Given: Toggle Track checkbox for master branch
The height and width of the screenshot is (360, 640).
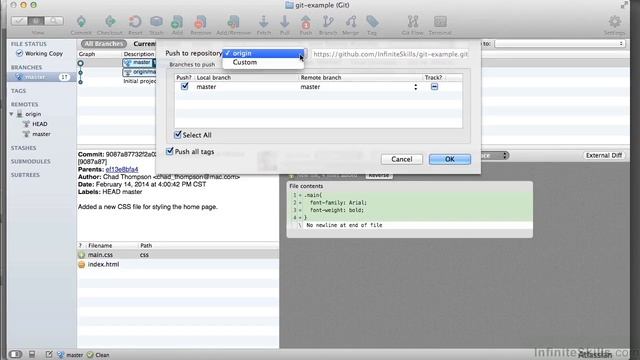Looking at the screenshot, I should 434,87.
